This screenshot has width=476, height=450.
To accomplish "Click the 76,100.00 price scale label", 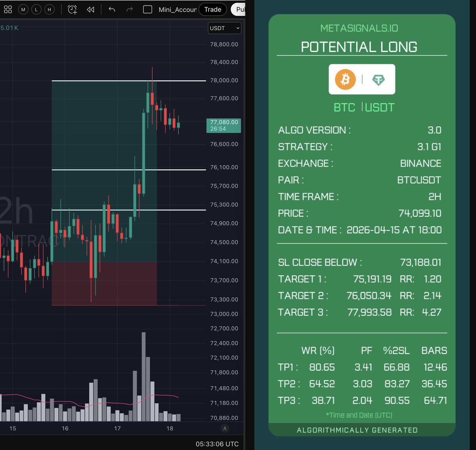I will click(224, 167).
